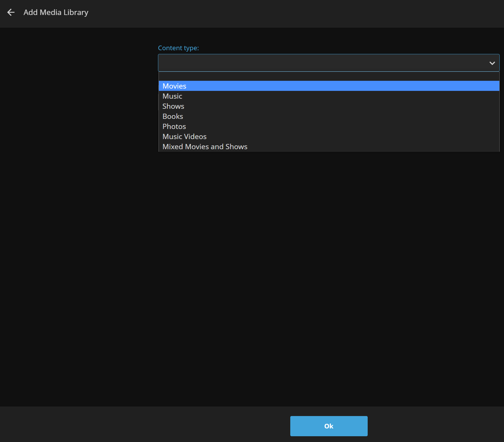The width and height of the screenshot is (504, 442).
Task: Click the dropdown chevron icon
Action: (492, 63)
